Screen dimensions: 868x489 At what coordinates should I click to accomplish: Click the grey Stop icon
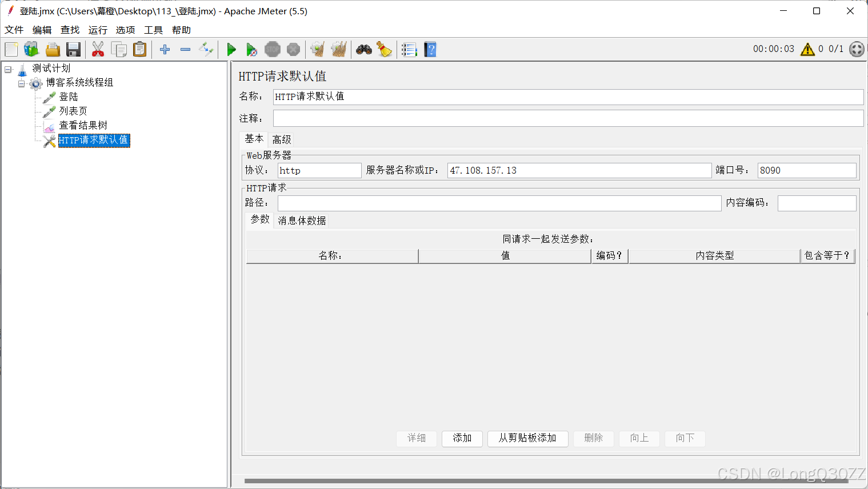(273, 50)
